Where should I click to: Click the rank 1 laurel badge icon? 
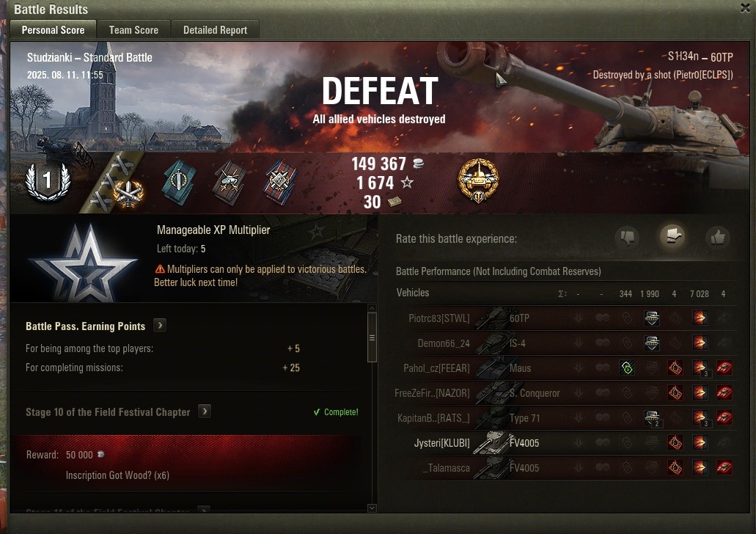pyautogui.click(x=48, y=181)
